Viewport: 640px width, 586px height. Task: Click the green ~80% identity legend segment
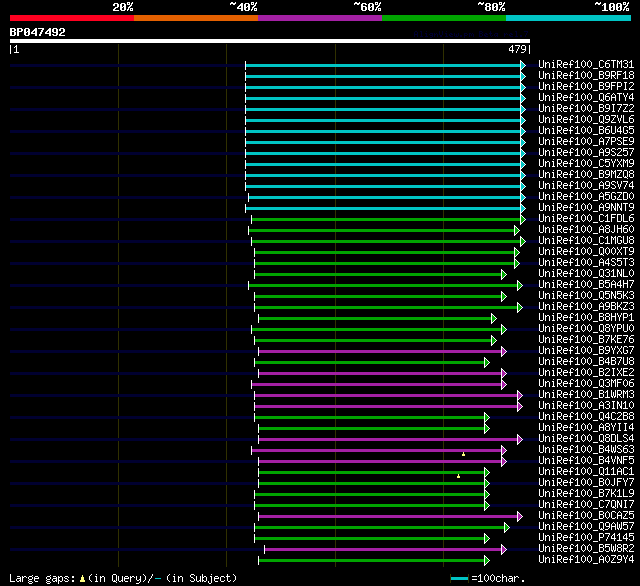click(x=444, y=18)
